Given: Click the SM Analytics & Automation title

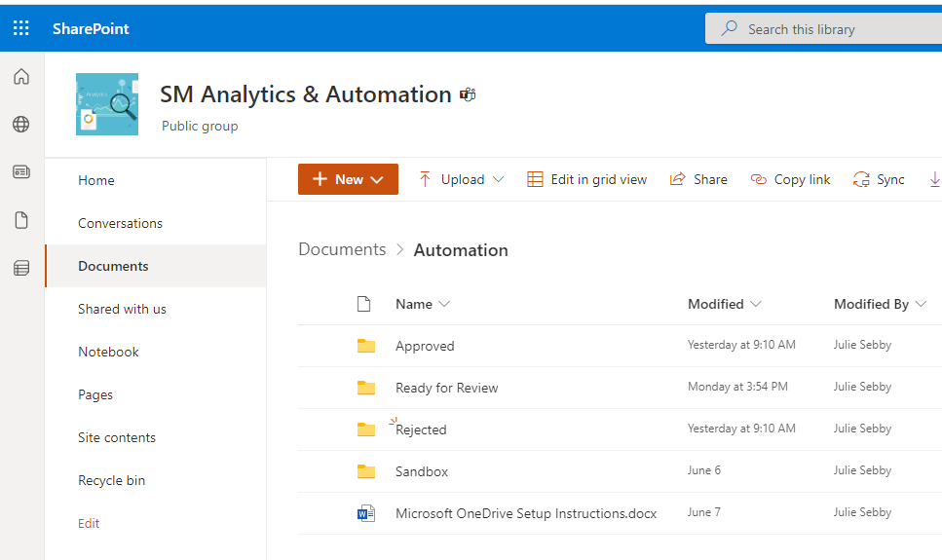Looking at the screenshot, I should tap(306, 94).
